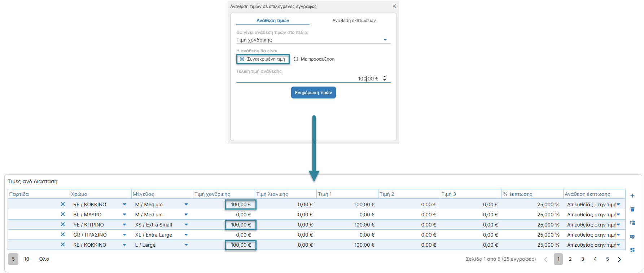
Task: Open size dropdown for XS / Extra Small
Action: (x=186, y=225)
